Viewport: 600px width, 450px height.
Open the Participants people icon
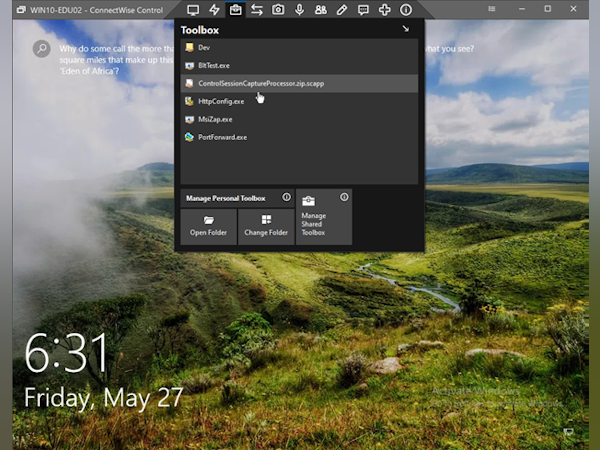point(321,10)
